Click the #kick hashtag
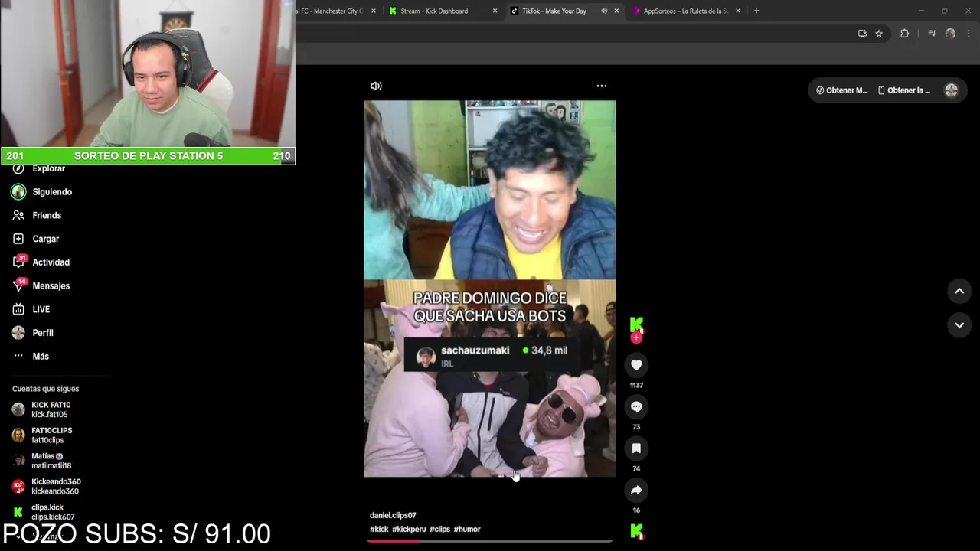Screen dimensions: 980x551 (x=379, y=529)
